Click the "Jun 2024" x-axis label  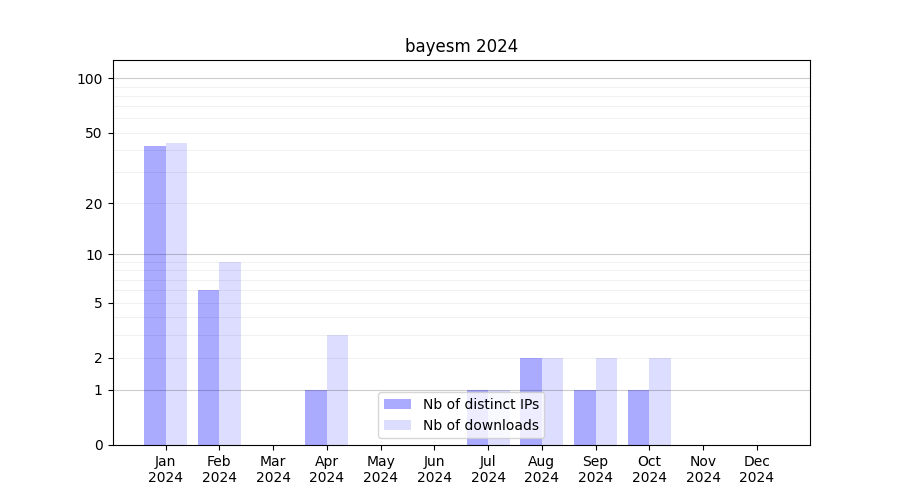coord(434,469)
